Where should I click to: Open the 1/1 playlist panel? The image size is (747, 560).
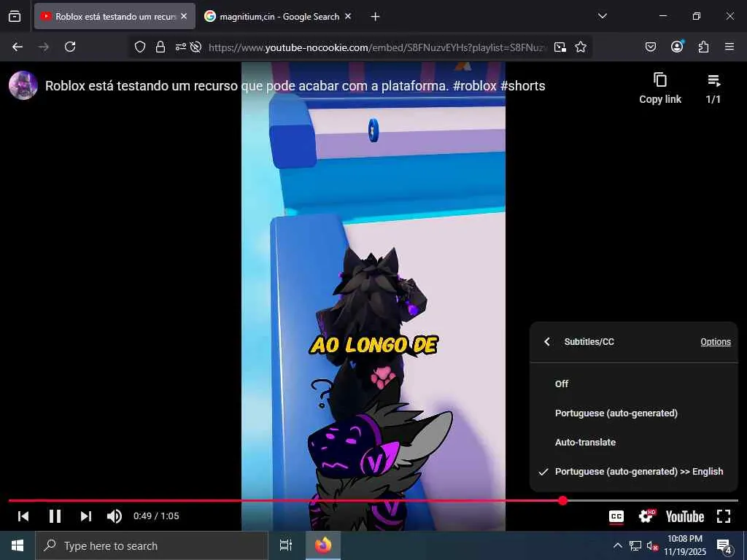pos(713,87)
